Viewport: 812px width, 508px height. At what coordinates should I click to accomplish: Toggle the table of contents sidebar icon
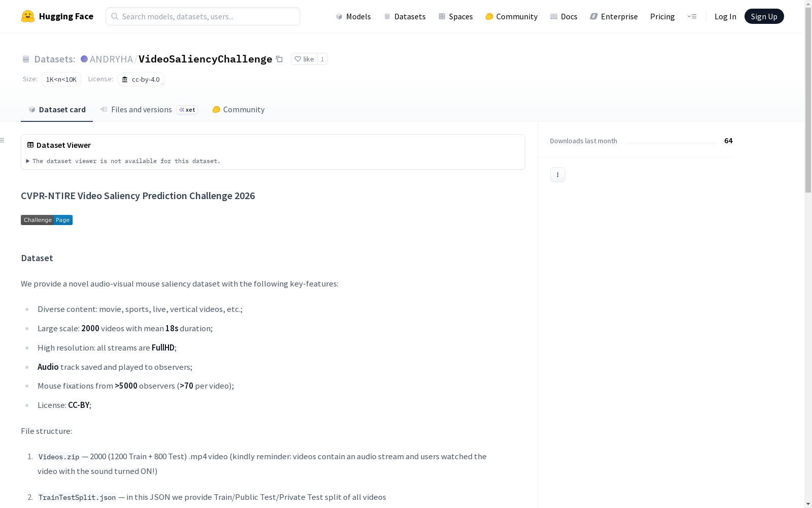pyautogui.click(x=3, y=140)
